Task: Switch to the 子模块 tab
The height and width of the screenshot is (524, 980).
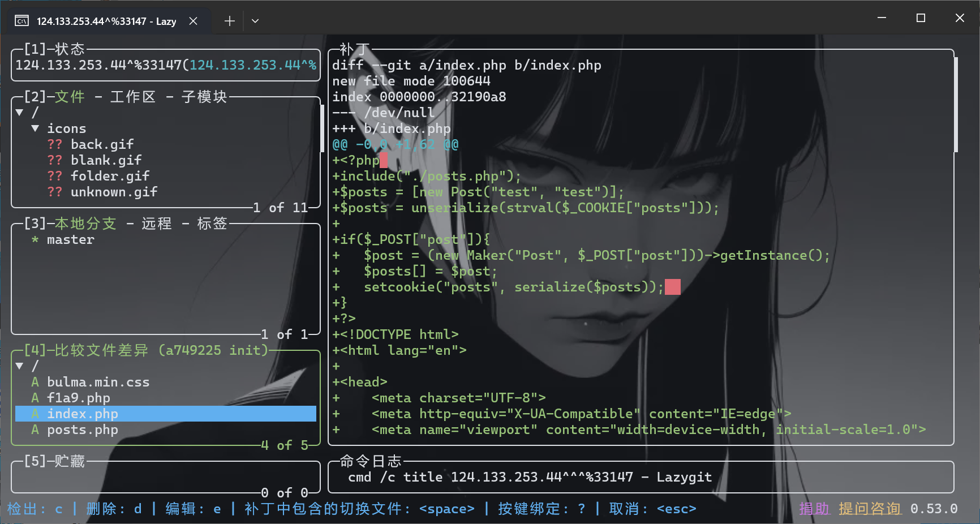Action: click(x=204, y=97)
